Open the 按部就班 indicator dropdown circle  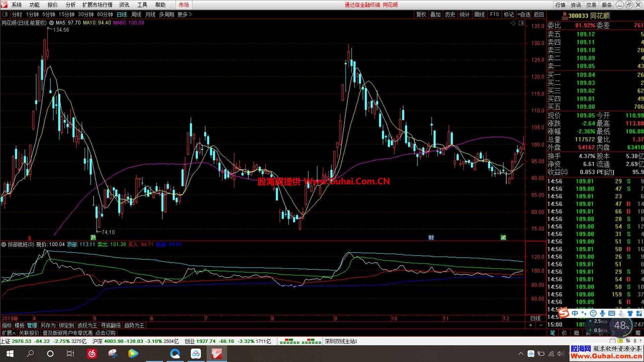point(4,244)
